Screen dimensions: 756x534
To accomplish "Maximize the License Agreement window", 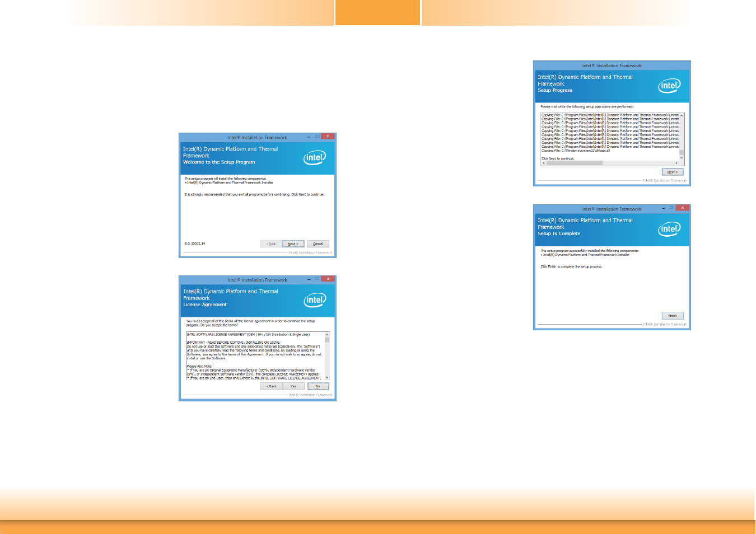I will [x=316, y=279].
